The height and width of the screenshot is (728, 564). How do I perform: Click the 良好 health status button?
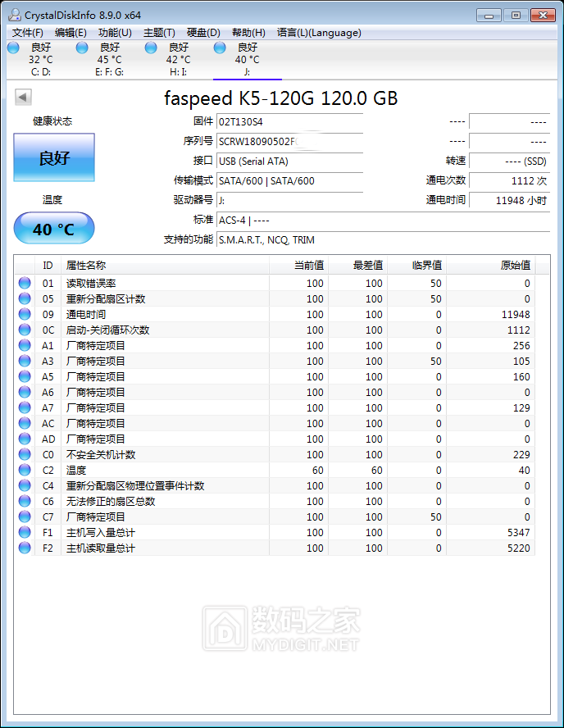54,157
